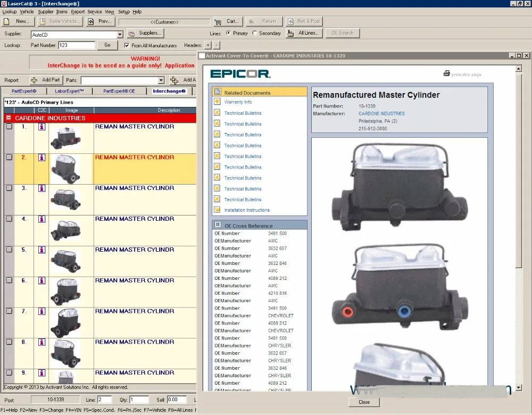Click the C2C info icon for row 3
Screen dimensions: 532x415
pos(41,188)
